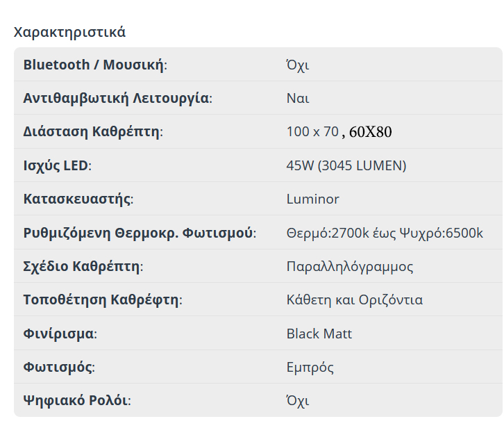The width and height of the screenshot is (504, 435).
Task: Click the Παραλληλόγραμμος design value
Action: click(x=350, y=266)
